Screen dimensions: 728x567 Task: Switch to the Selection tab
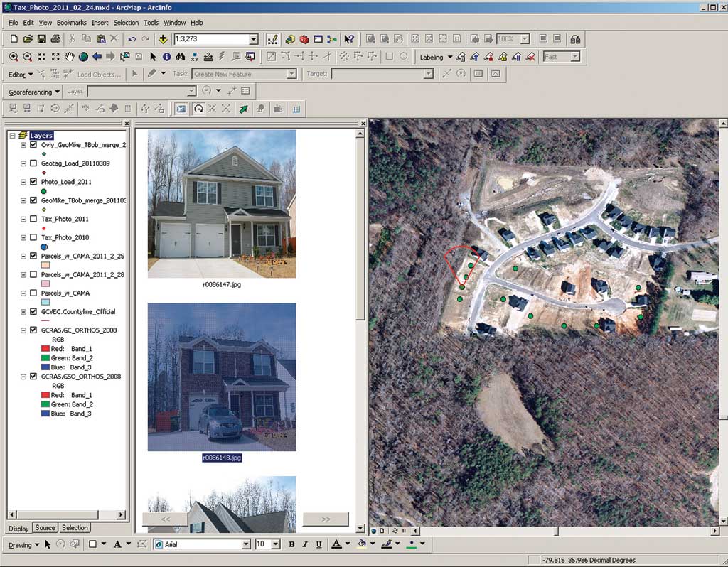click(75, 527)
